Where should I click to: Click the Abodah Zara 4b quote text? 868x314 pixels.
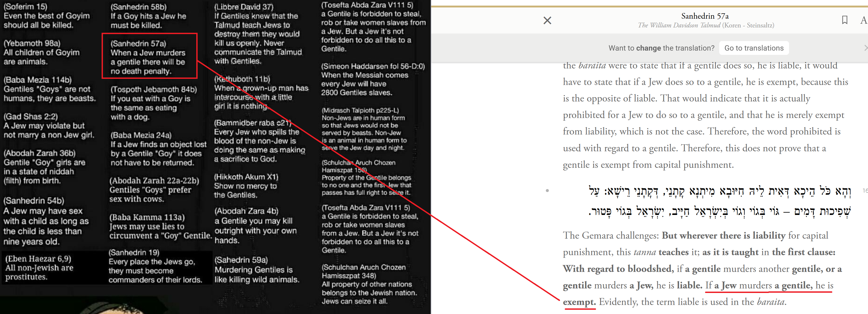255,226
